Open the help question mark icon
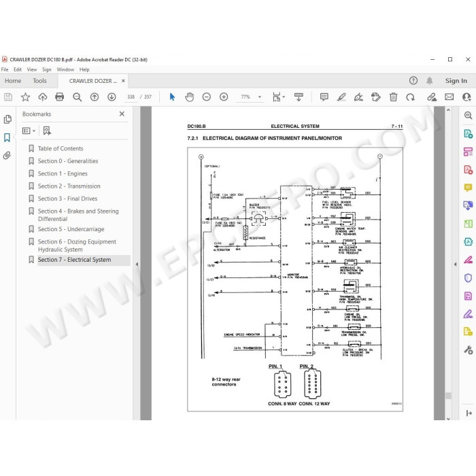The height and width of the screenshot is (476, 476). point(413,80)
